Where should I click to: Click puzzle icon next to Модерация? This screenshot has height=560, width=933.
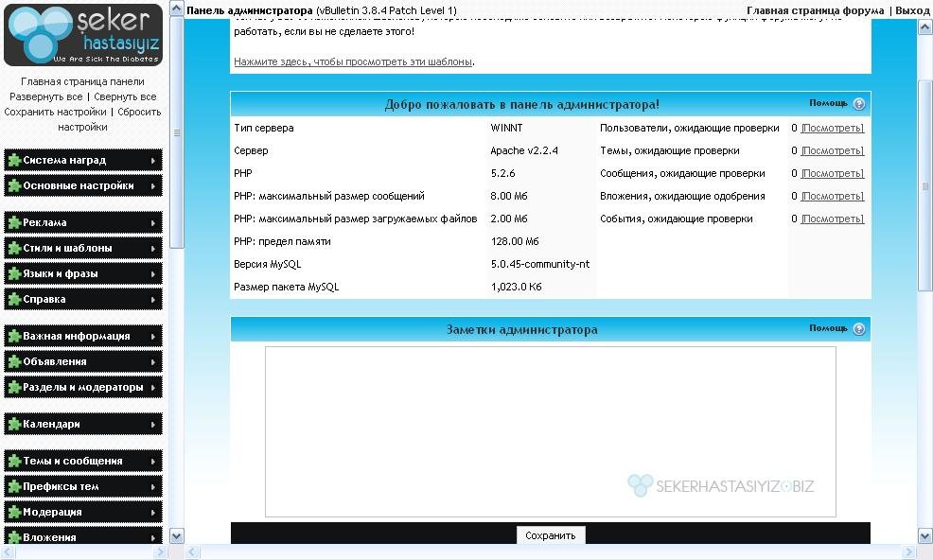click(14, 513)
